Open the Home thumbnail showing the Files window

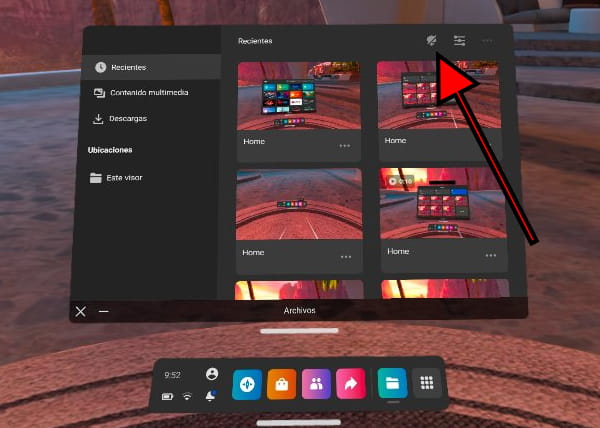tap(439, 94)
